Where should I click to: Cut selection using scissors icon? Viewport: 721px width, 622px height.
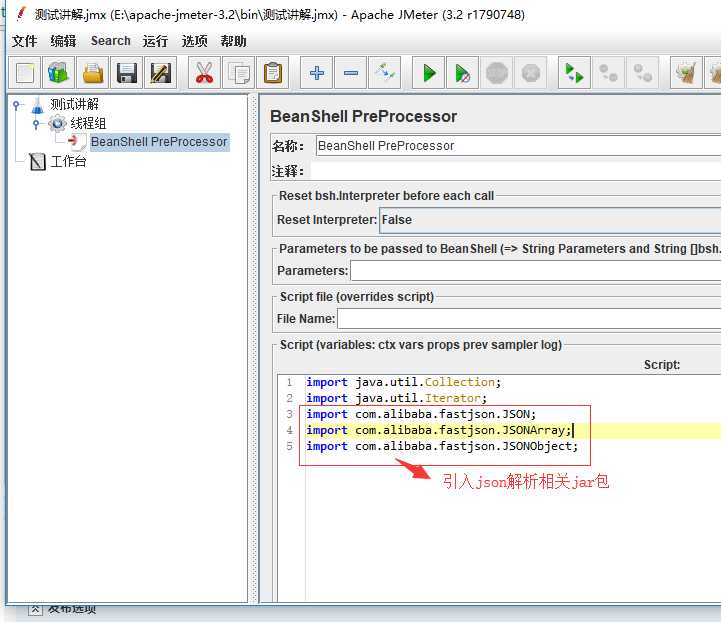[204, 73]
